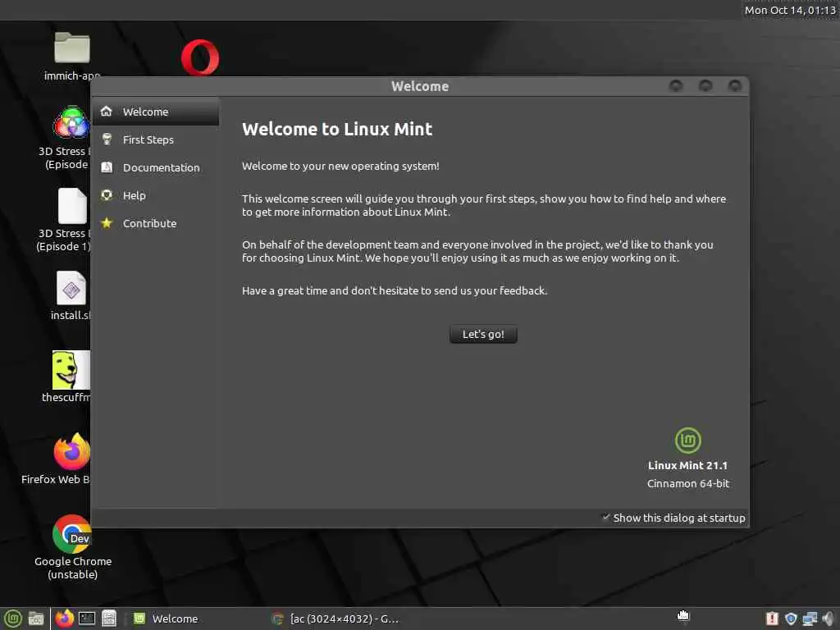Close the Welcome window

coord(734,85)
